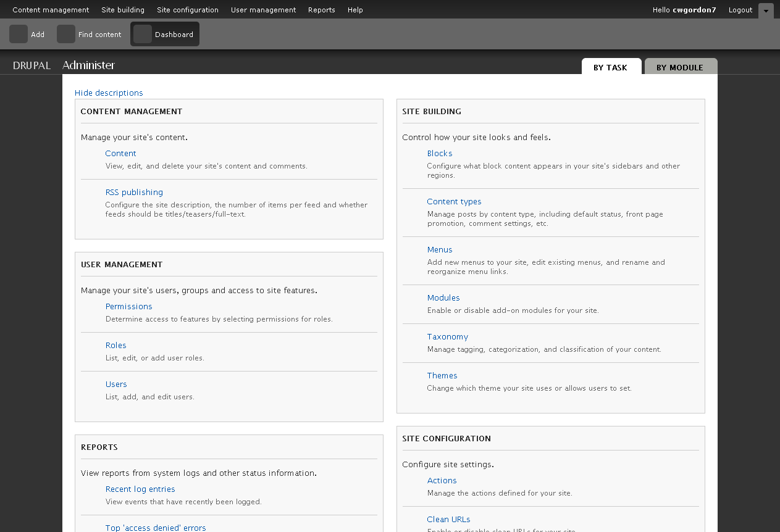Open the Taxonomy link
Screen dimensions: 780x532
pos(448,336)
